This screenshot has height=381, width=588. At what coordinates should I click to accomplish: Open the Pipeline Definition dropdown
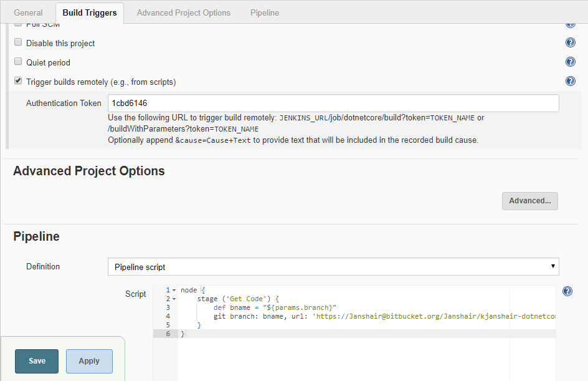pyautogui.click(x=333, y=267)
